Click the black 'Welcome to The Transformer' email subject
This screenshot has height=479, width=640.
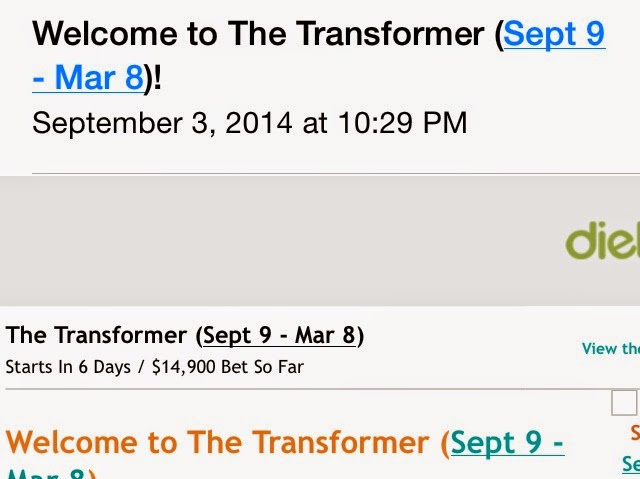258,34
